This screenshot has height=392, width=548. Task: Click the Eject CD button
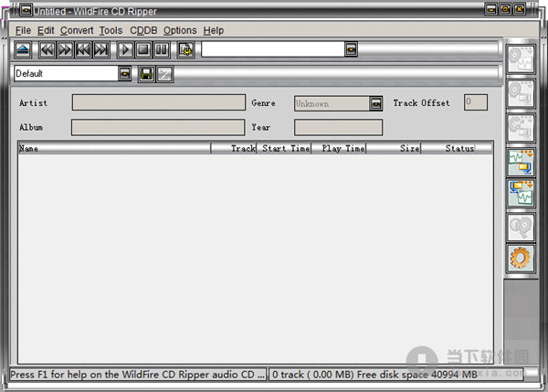[23, 49]
